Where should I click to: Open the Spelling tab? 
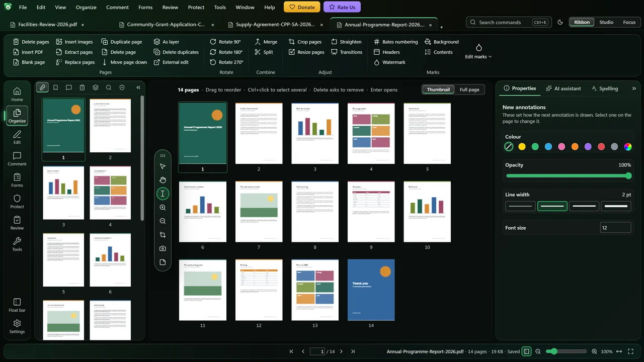click(x=605, y=88)
